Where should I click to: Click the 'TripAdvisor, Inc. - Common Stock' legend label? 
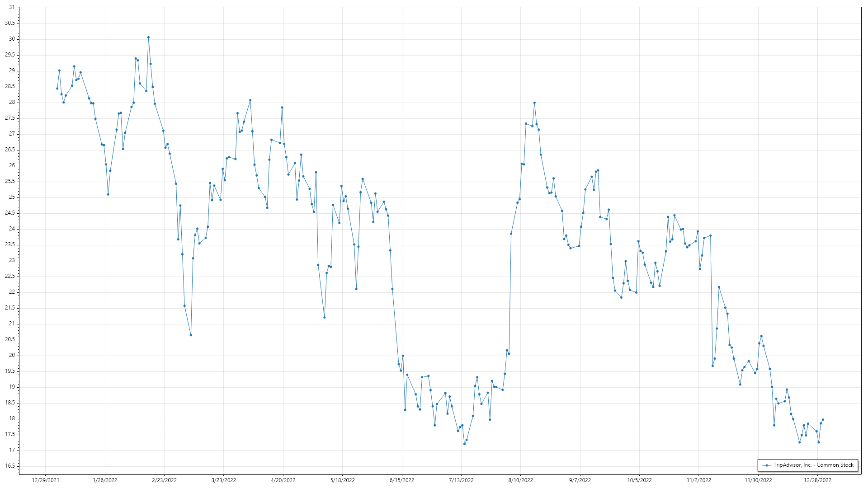click(x=813, y=465)
